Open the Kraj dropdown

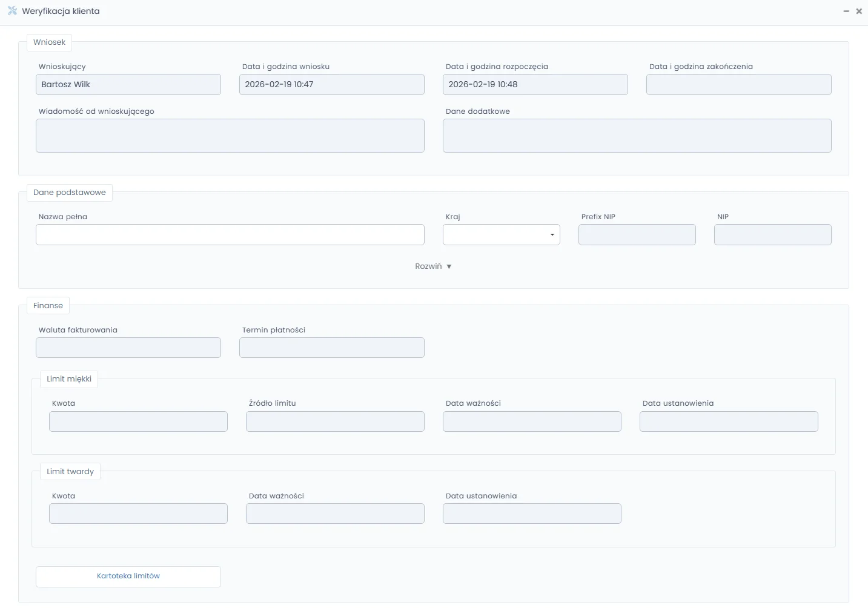501,235
